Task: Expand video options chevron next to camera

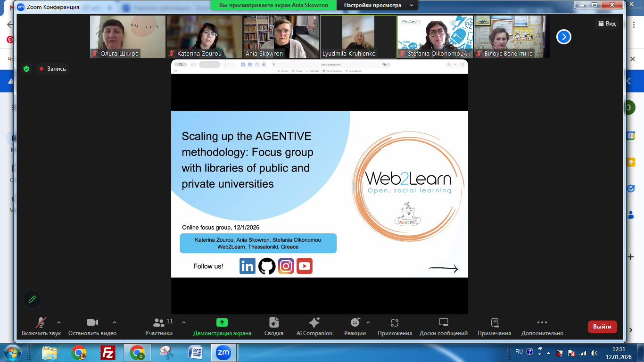Action: pos(114,323)
